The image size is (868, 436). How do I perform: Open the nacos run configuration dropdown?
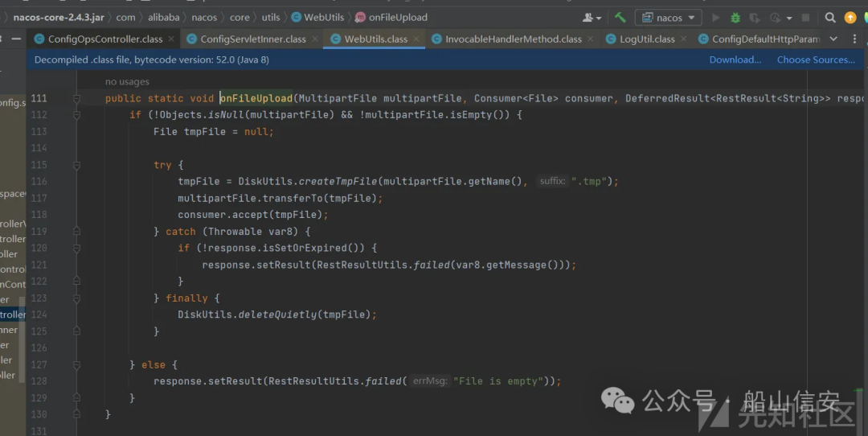668,18
